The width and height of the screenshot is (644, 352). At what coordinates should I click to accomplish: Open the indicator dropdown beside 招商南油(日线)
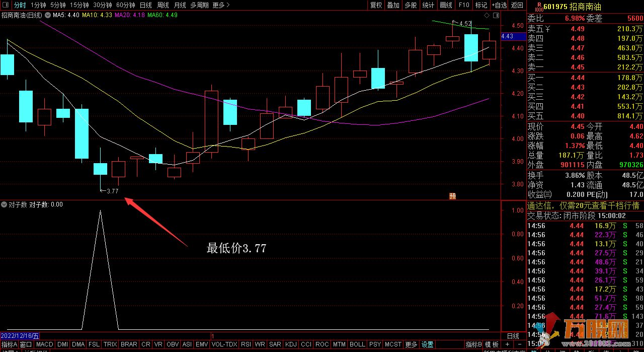click(x=48, y=15)
